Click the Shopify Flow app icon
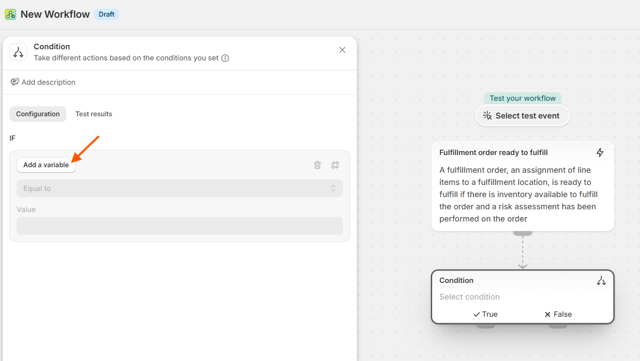 tap(10, 14)
